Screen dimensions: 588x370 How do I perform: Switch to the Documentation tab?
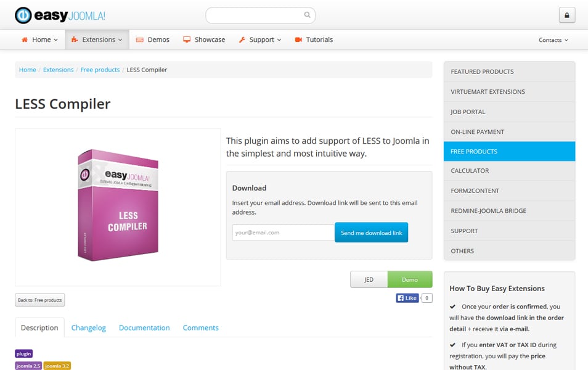coord(144,327)
